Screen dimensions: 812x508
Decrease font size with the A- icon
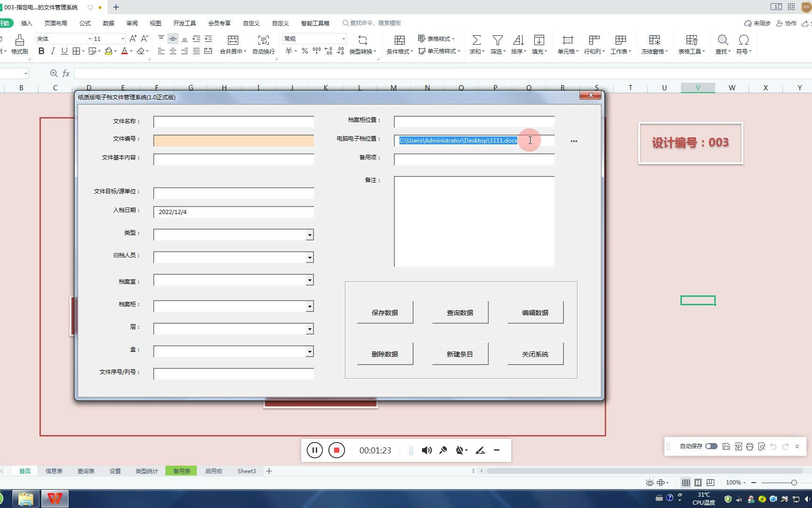point(145,39)
